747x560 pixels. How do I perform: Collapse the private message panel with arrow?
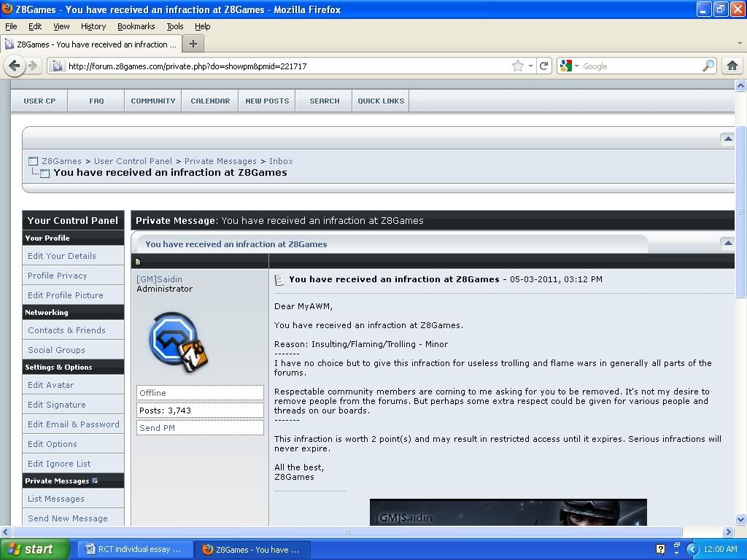727,243
